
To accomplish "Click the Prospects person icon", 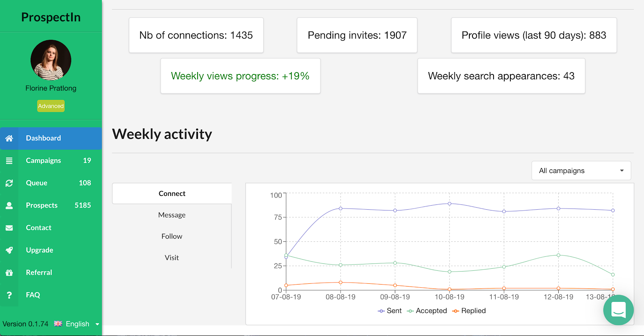I will coord(9,205).
